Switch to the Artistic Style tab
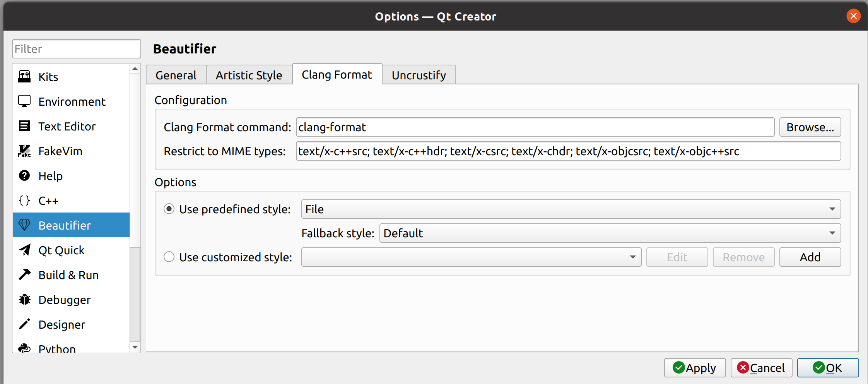This screenshot has height=384, width=868. click(x=249, y=75)
